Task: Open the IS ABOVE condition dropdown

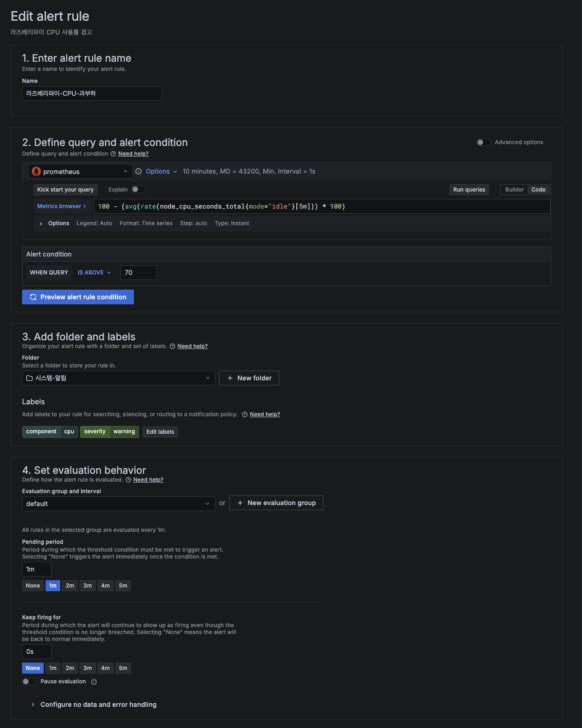Action: tap(94, 273)
